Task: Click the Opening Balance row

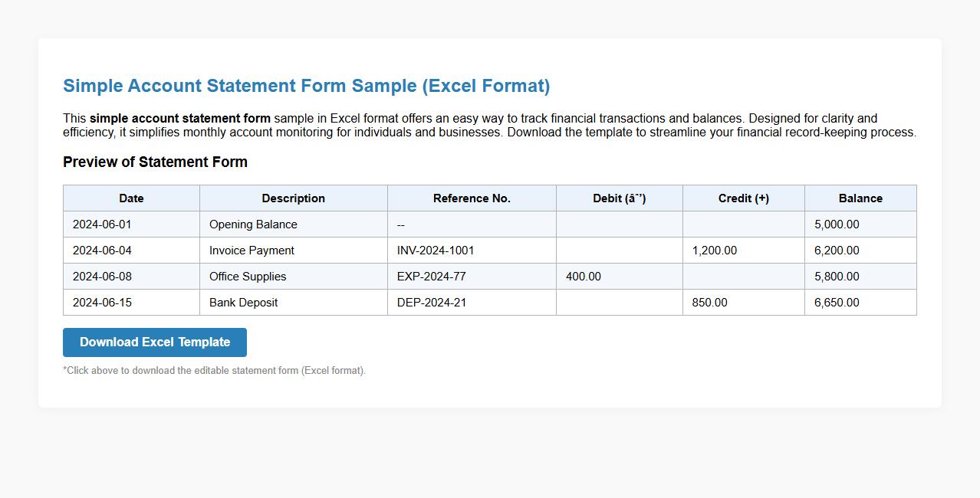Action: coord(253,224)
